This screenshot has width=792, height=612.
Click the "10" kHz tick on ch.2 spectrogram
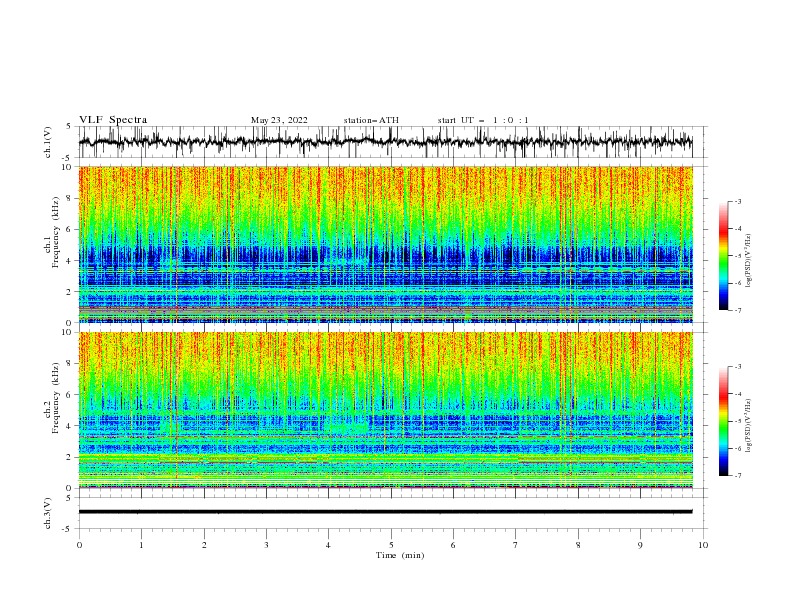(67, 332)
